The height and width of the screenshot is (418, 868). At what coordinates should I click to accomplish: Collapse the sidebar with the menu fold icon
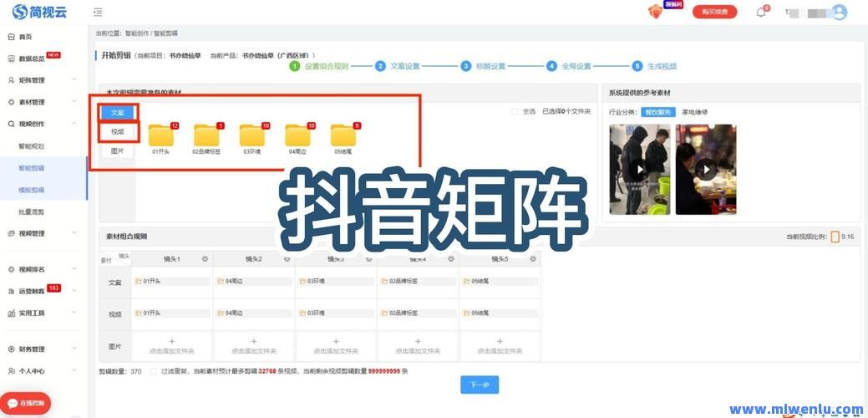[99, 12]
